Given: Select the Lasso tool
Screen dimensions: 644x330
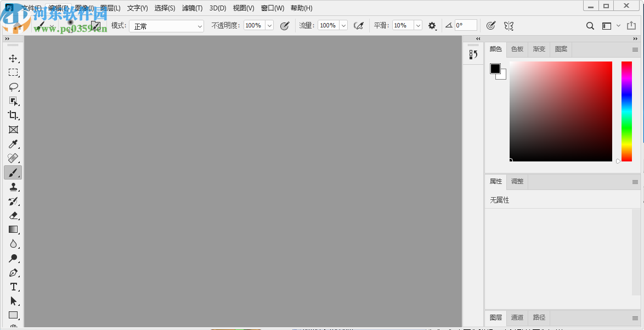Looking at the screenshot, I should [x=13, y=87].
